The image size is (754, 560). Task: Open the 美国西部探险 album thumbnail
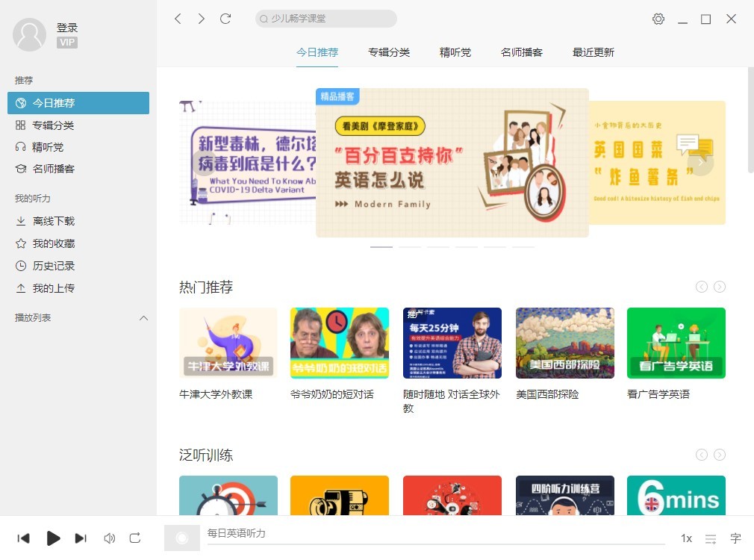click(565, 343)
